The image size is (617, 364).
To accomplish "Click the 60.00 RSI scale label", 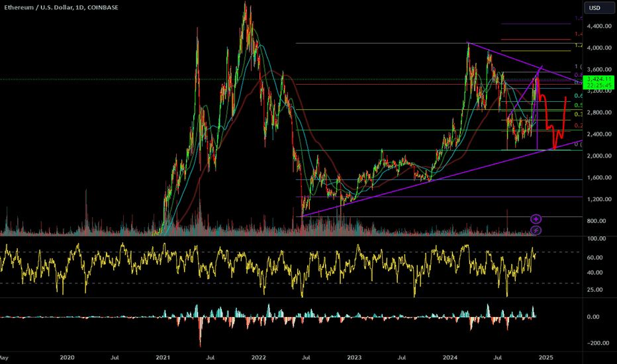I will 594,257.
